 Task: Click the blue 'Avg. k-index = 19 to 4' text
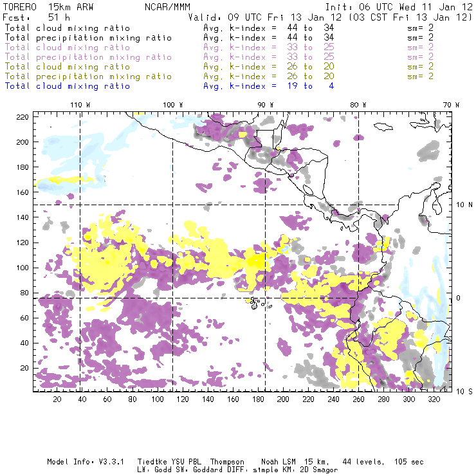pos(269,86)
